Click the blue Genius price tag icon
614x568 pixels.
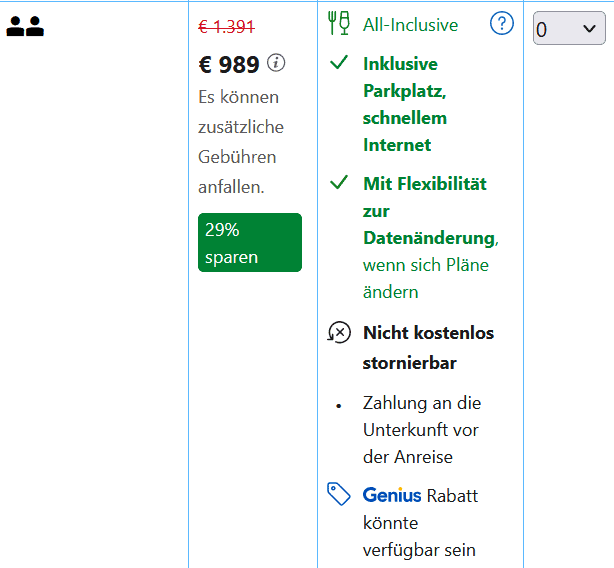tap(339, 494)
